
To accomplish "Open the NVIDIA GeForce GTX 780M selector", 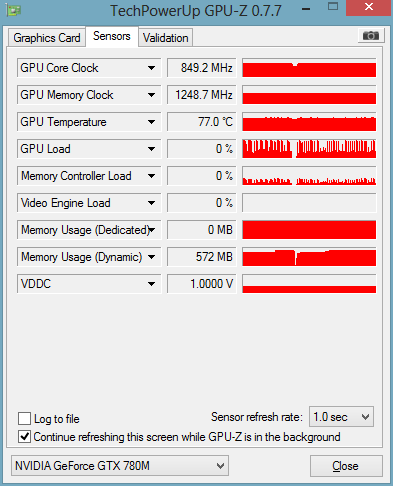I will tap(120, 465).
